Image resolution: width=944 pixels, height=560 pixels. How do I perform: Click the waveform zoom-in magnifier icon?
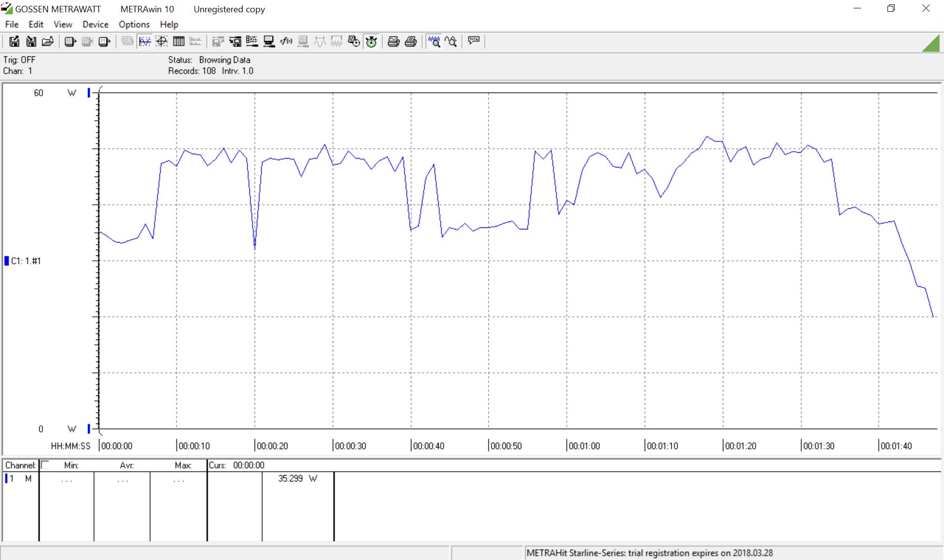tap(434, 41)
